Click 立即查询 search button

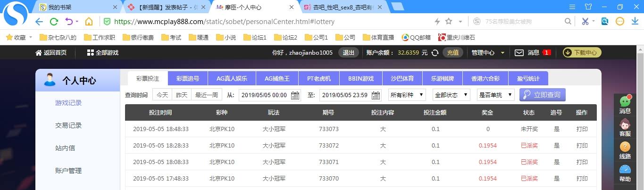[x=542, y=95]
